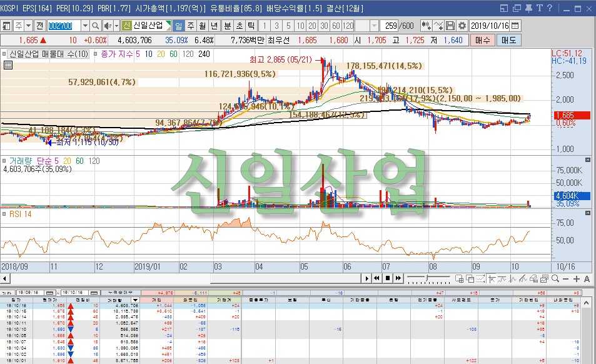Open the chart settings gear icon

pos(462,26)
